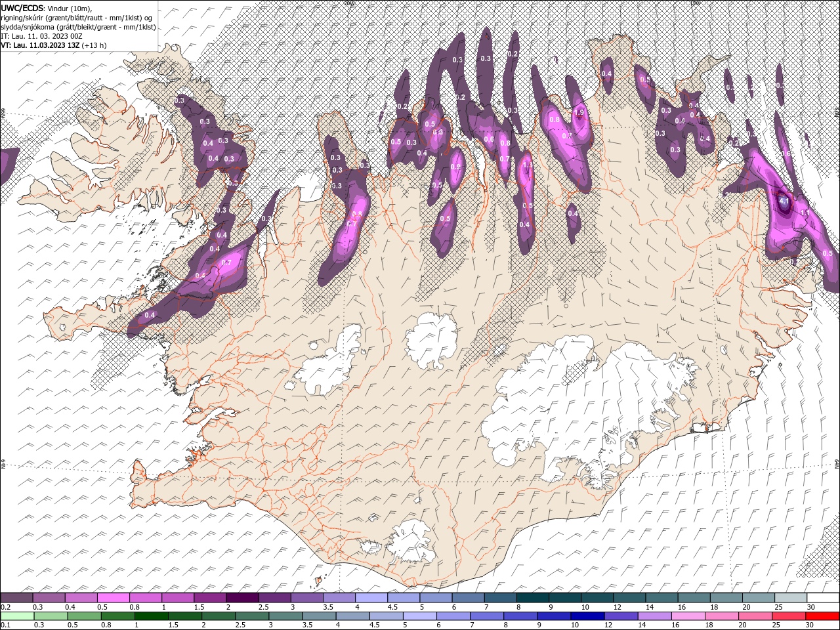Select the 'VT: Lau. 11.03.2023 13Z (+13 h)' line
The height and width of the screenshot is (630, 840).
click(x=54, y=45)
